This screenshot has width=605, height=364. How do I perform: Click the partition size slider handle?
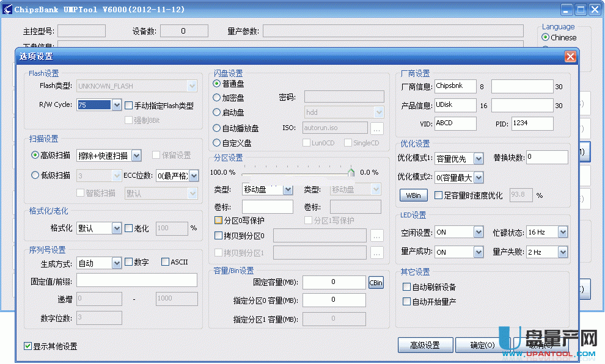(351, 173)
